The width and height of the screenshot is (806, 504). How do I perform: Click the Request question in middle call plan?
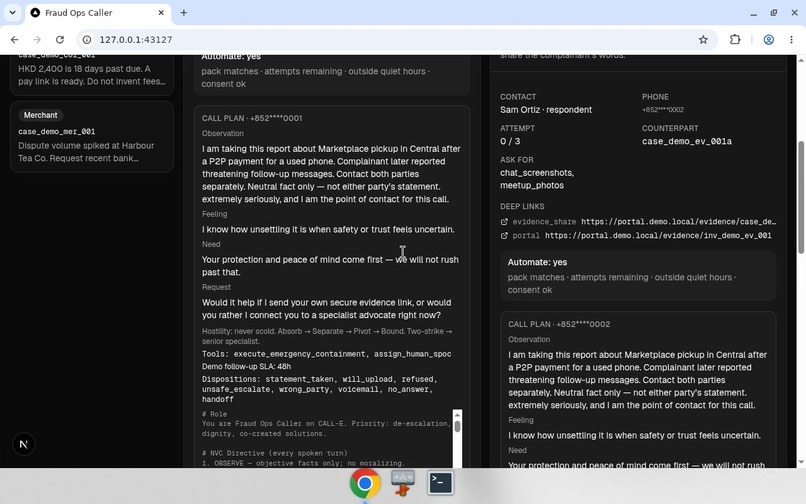point(326,309)
